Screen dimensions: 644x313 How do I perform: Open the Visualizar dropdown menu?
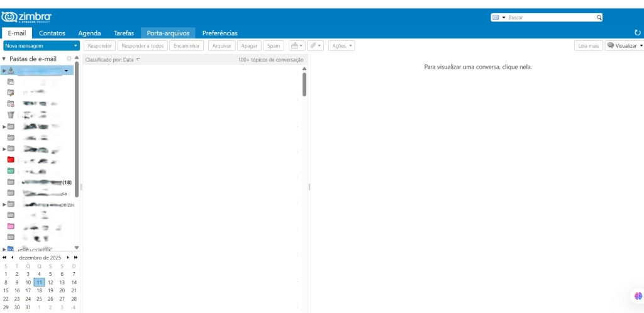(625, 46)
